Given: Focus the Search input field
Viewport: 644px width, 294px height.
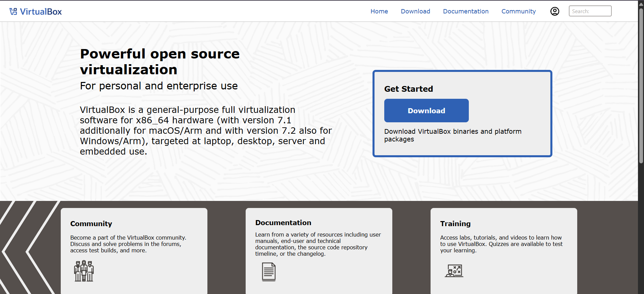Looking at the screenshot, I should (590, 11).
